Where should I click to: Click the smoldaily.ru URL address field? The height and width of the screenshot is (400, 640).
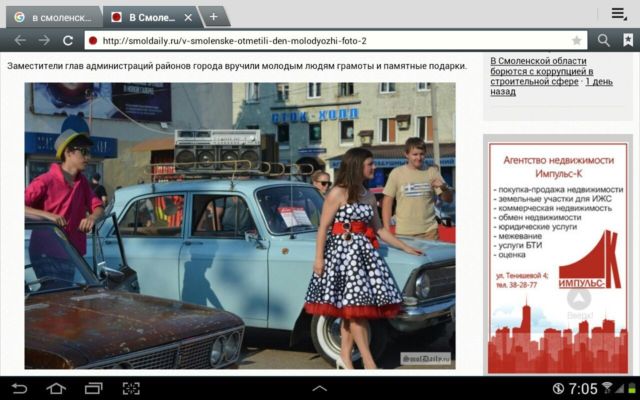(330, 40)
